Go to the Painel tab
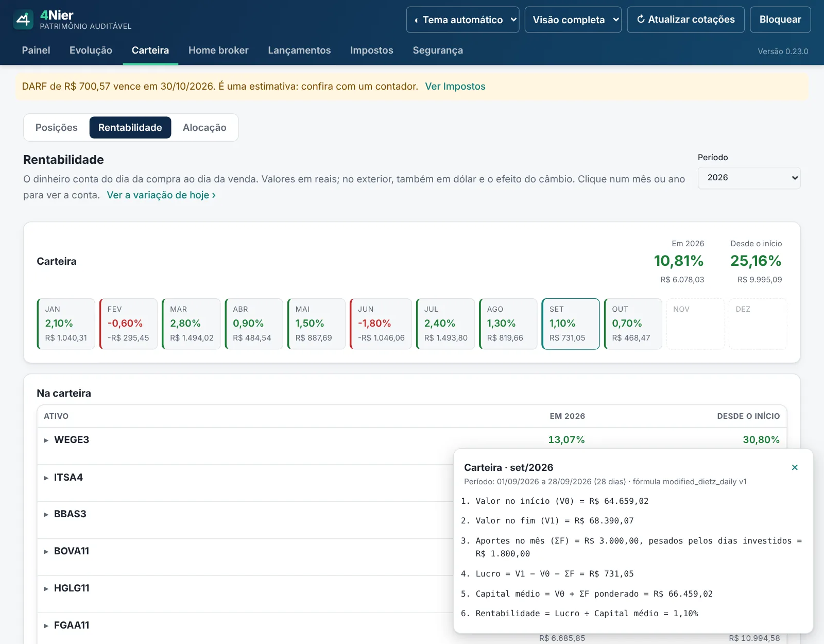The height and width of the screenshot is (644, 824). click(x=36, y=50)
